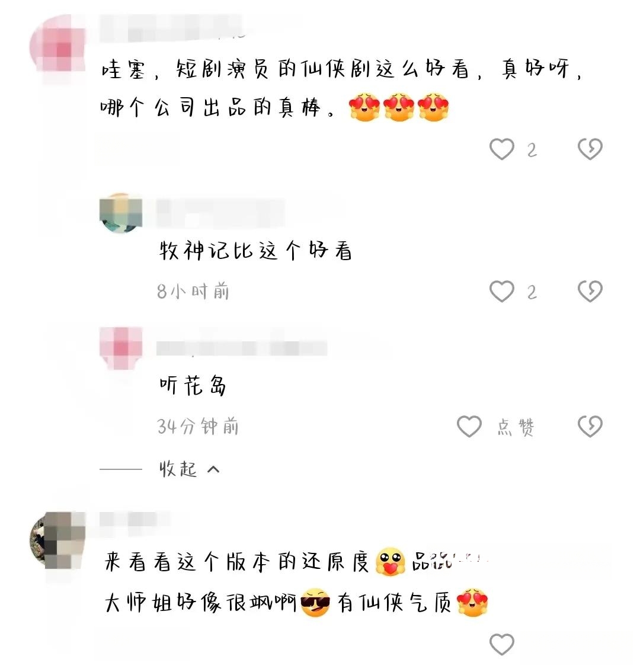This screenshot has height=672, width=640.
Task: Like the 听花岛 reply heart icon
Action: point(469,426)
